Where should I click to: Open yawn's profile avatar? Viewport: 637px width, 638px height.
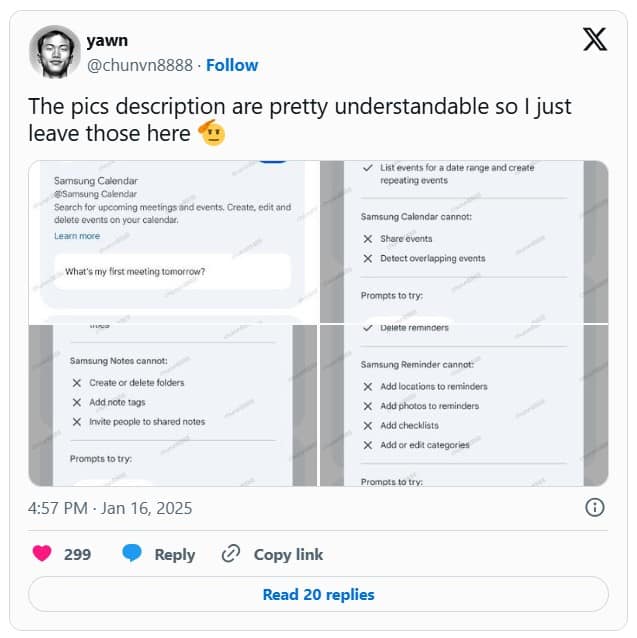point(55,52)
